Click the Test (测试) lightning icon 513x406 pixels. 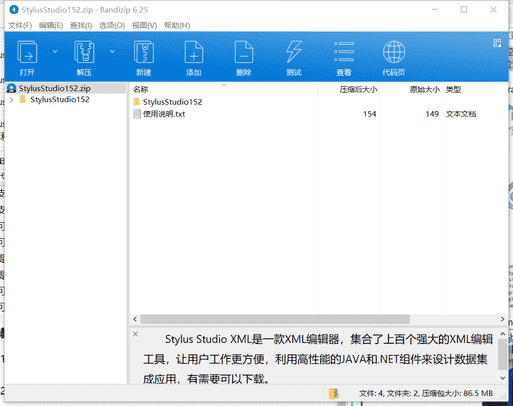click(x=294, y=52)
